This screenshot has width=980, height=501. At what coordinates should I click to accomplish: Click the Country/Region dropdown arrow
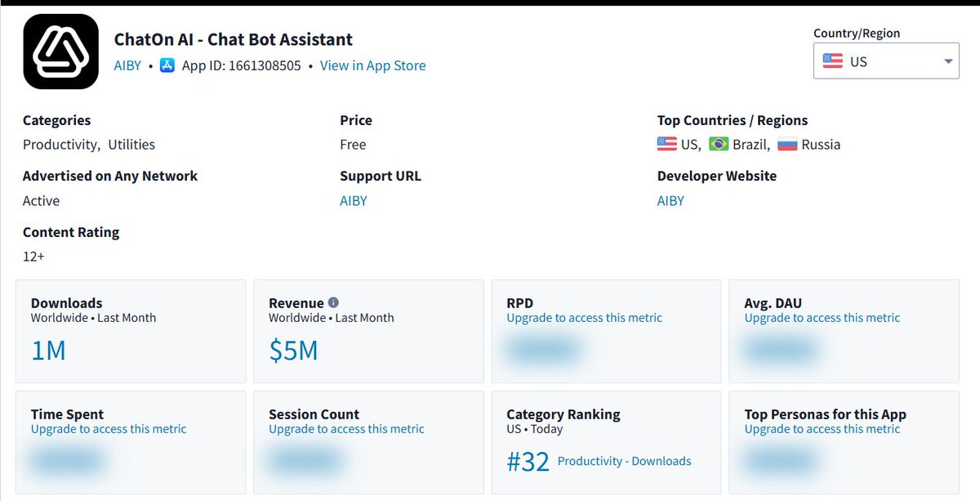coord(948,61)
